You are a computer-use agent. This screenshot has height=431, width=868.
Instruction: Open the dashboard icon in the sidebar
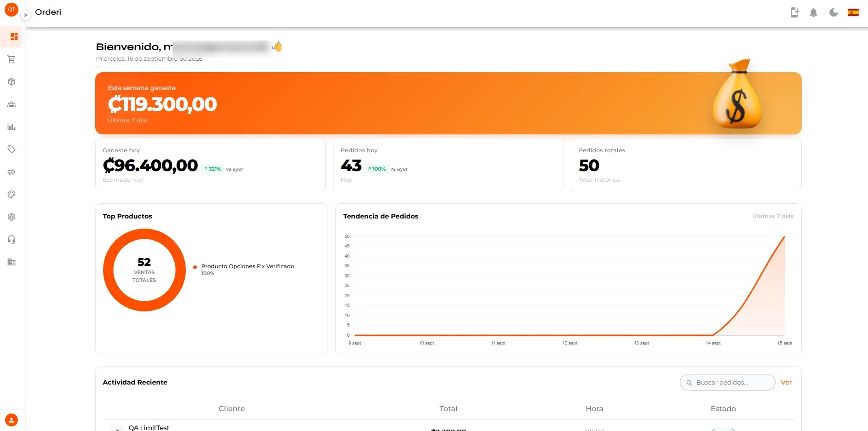pyautogui.click(x=14, y=36)
